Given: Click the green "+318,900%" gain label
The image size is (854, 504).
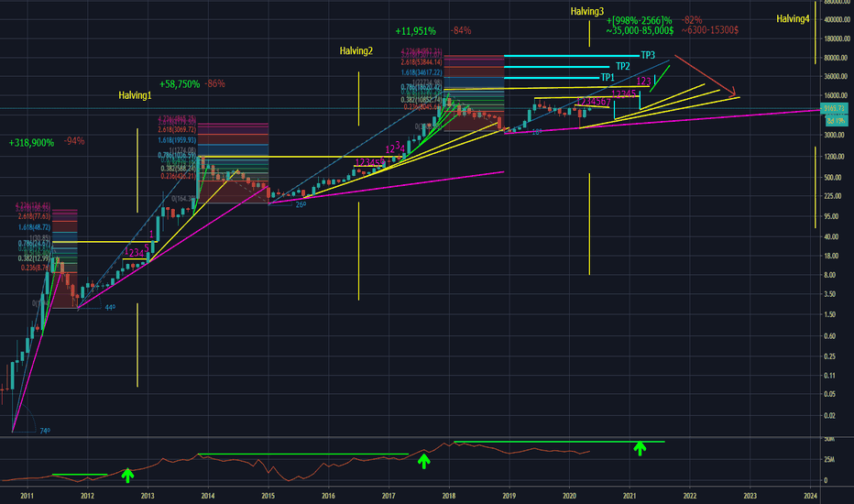Looking at the screenshot, I should [x=31, y=143].
